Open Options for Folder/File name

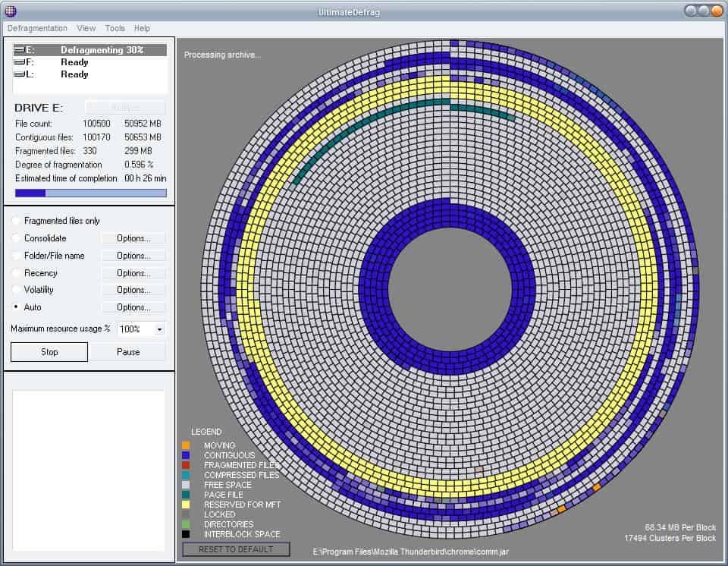click(x=133, y=256)
